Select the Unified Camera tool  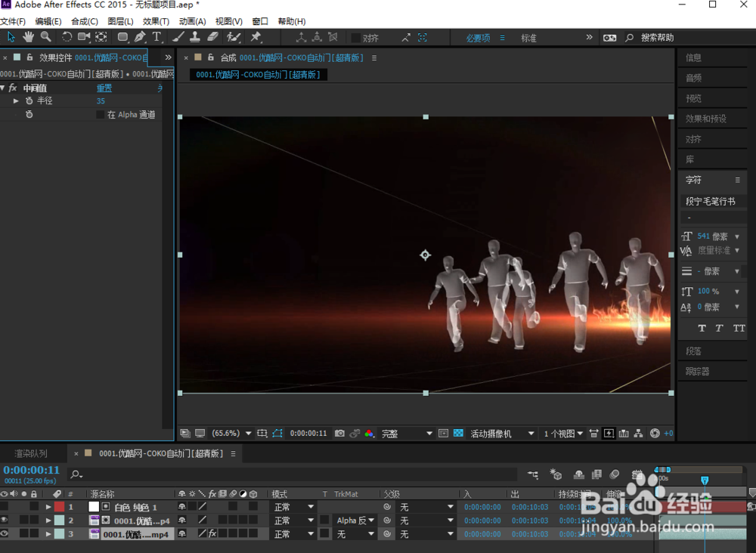point(84,36)
